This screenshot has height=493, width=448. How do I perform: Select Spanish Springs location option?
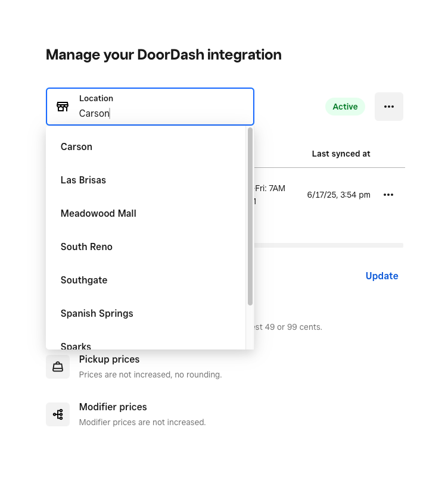coord(97,313)
